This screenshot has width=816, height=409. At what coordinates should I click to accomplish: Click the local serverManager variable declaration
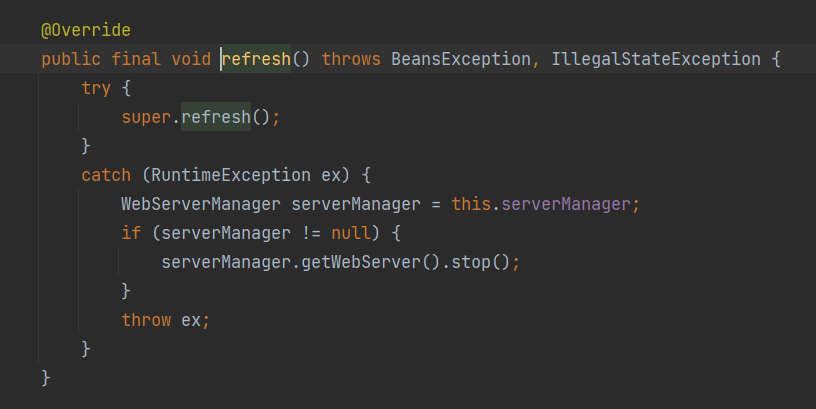click(356, 204)
